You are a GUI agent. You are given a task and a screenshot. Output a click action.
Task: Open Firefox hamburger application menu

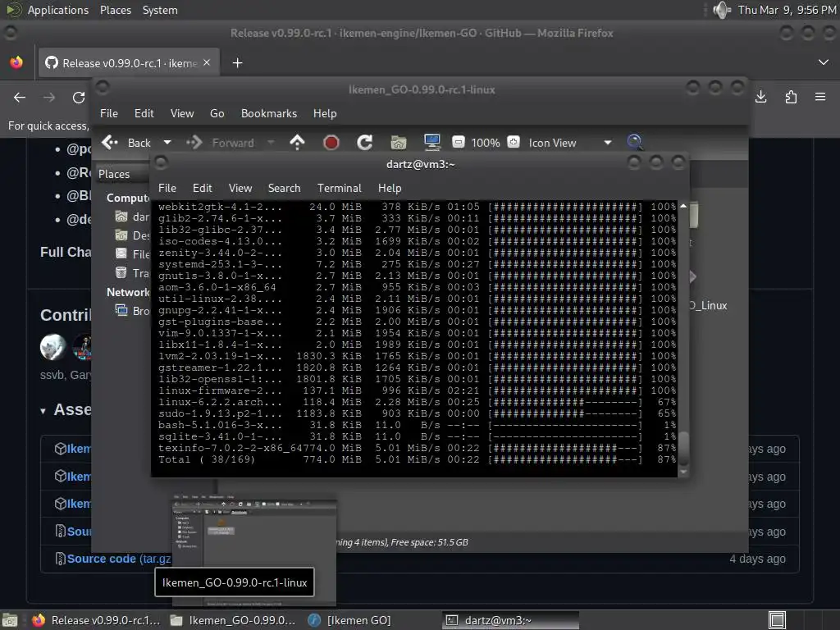820,97
